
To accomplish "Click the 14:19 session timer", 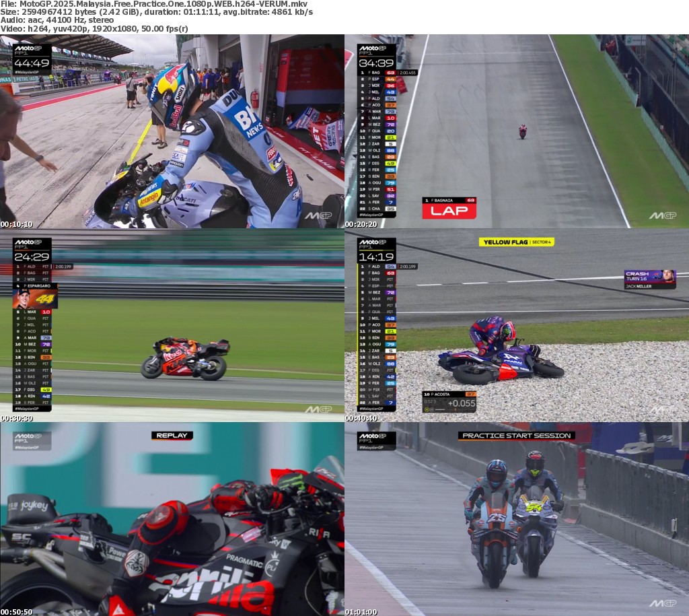I will (x=376, y=257).
